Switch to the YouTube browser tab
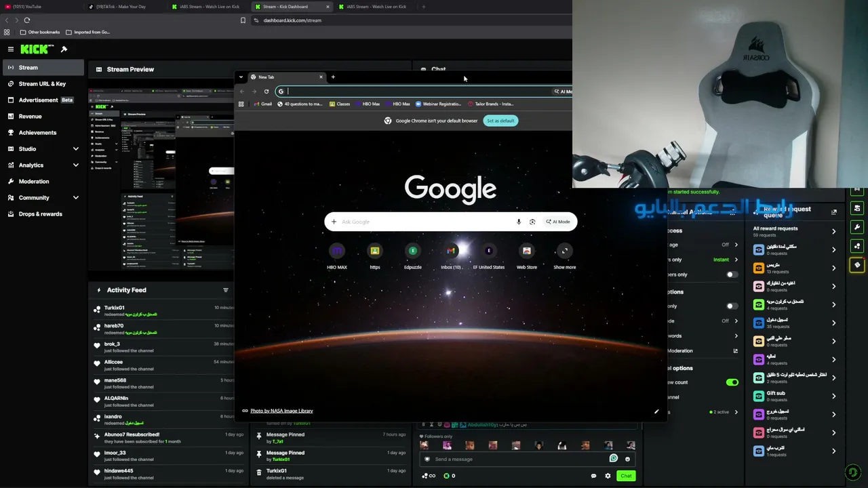Image resolution: width=868 pixels, height=488 pixels. tap(41, 7)
